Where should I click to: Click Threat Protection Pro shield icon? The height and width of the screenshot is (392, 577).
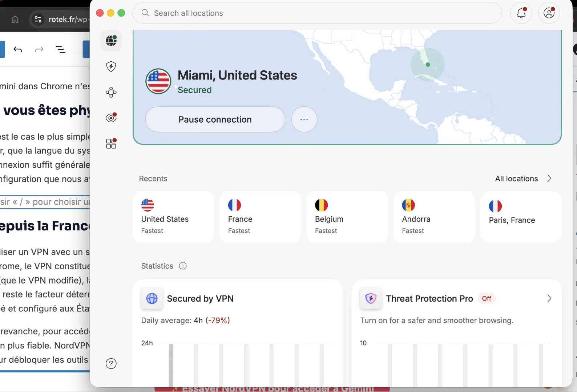coord(371,298)
